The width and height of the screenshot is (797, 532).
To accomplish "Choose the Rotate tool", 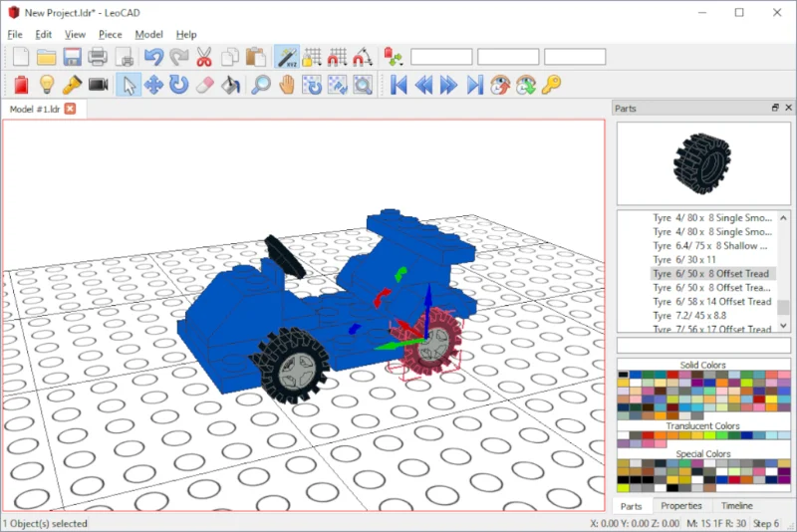I will click(x=179, y=85).
